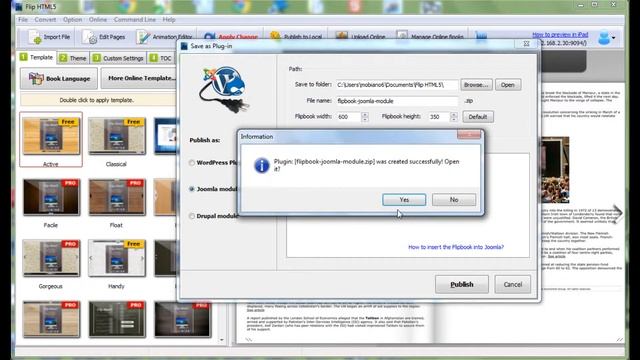Open the user account dropdown icon
This screenshot has height=360, width=640.
607,38
